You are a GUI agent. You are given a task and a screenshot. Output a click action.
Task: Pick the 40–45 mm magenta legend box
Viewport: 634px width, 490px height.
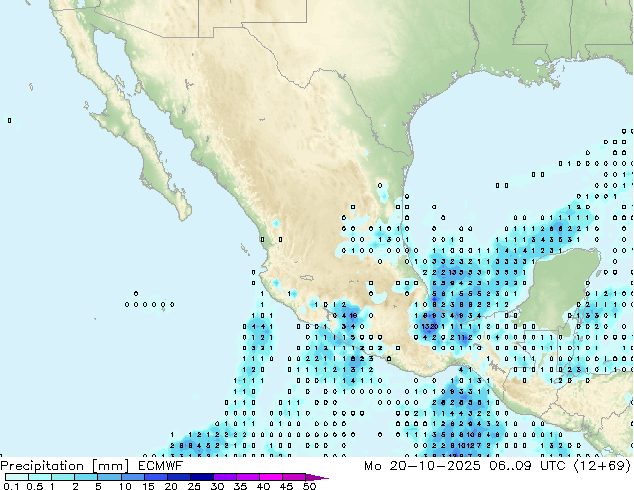[x=271, y=477]
